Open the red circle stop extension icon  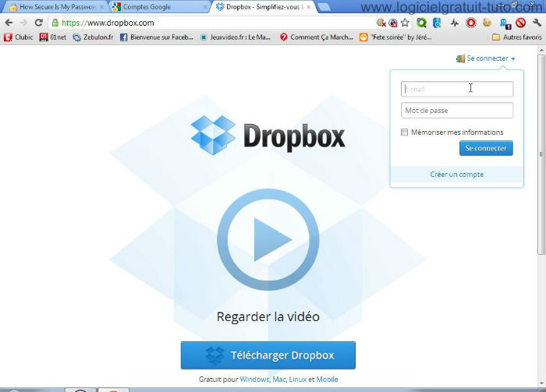[x=471, y=23]
